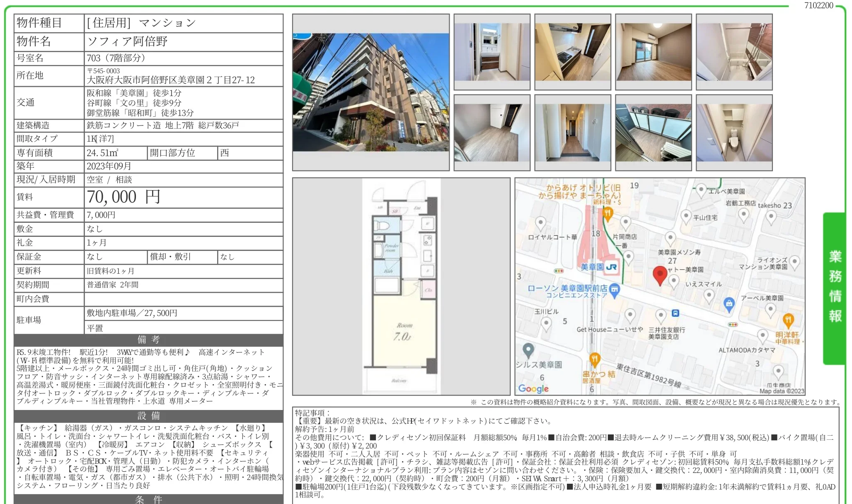This screenshot has height=504, width=852.
Task: Click the 礼金 value 1ヶ月
Action: click(97, 243)
